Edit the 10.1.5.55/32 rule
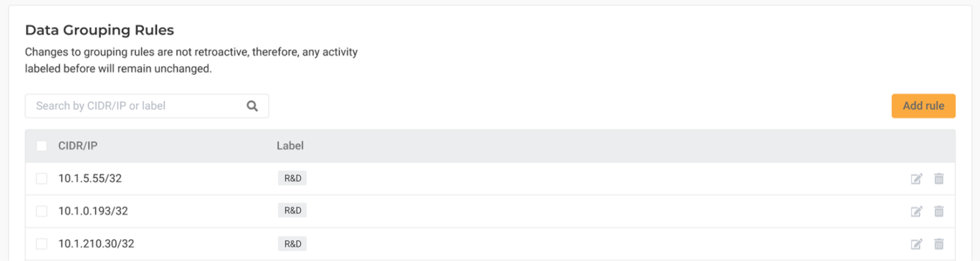This screenshot has height=261, width=980. tap(916, 179)
